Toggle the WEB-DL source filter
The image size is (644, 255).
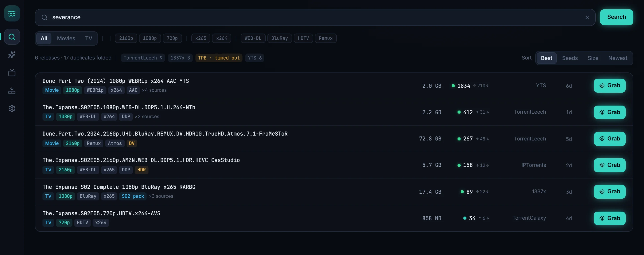[x=253, y=38]
